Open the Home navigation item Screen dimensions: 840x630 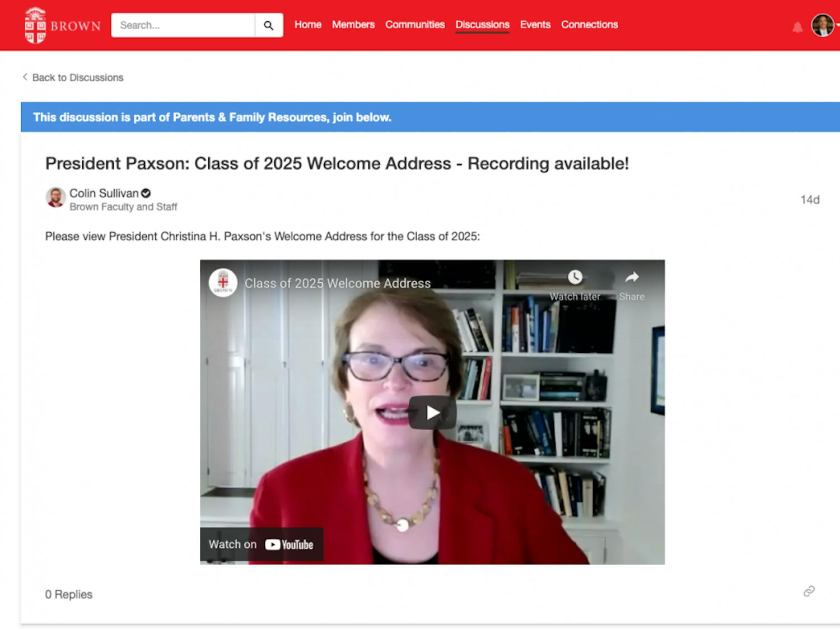307,25
